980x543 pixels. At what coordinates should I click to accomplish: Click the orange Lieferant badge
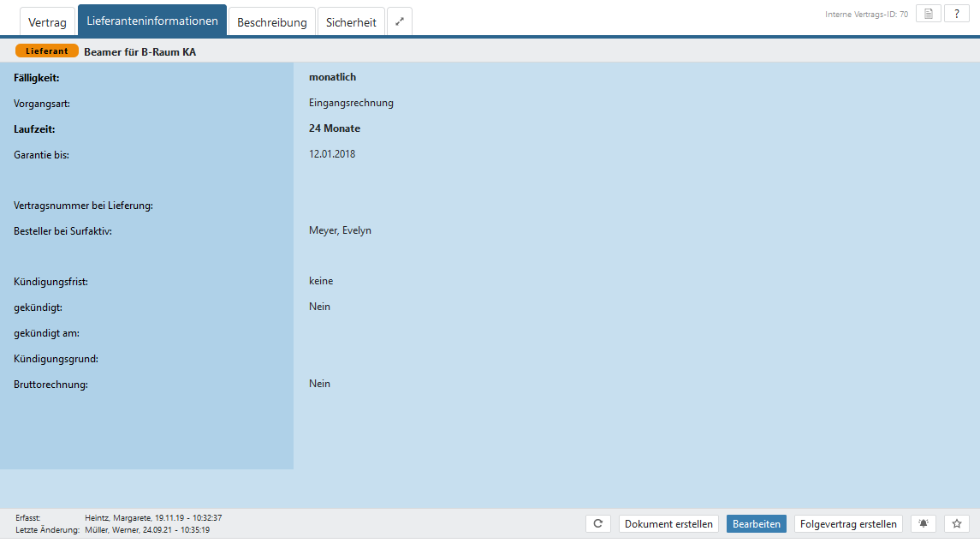coord(47,51)
